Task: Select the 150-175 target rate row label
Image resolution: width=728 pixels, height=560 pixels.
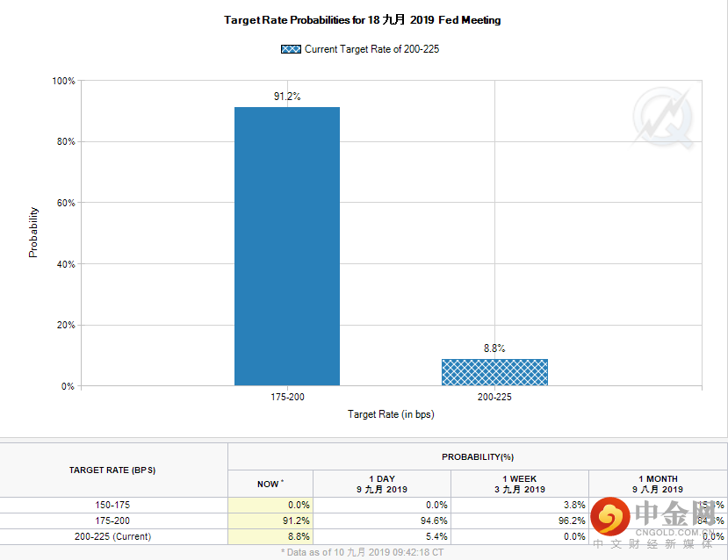Action: pos(112,505)
